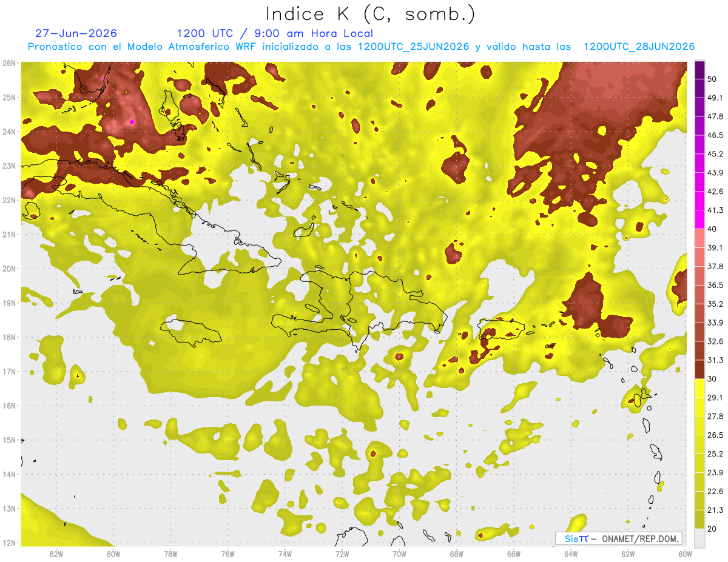
Task: Click colorbar value 43.9
Action: pyautogui.click(x=715, y=173)
